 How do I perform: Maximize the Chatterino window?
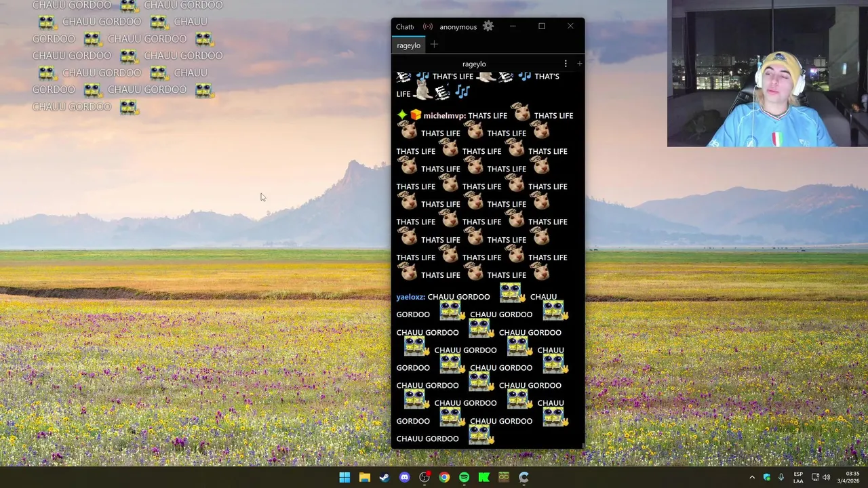(541, 26)
